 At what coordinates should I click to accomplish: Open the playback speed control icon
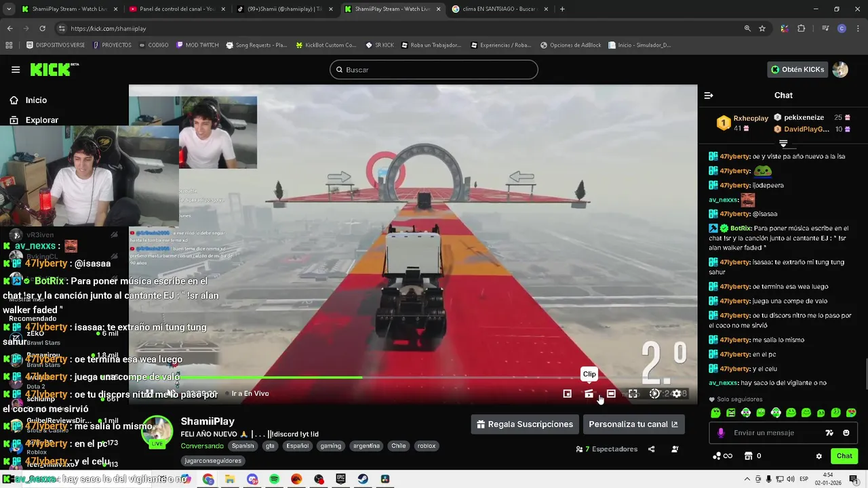[654, 394]
